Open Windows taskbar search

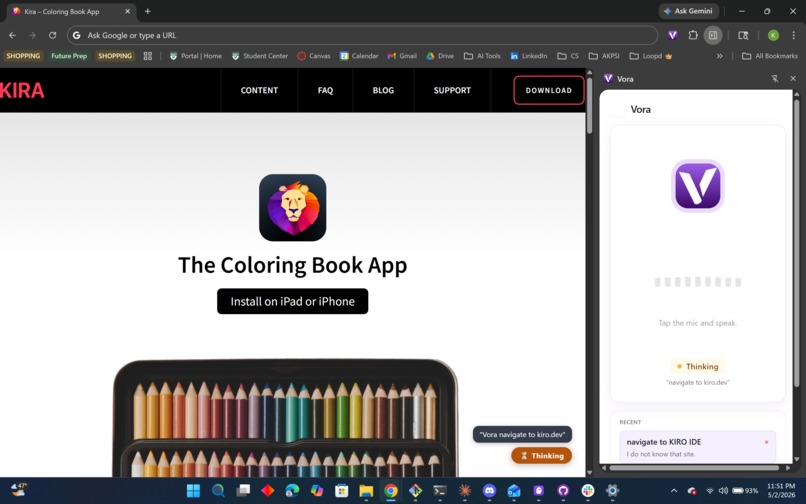(218, 491)
